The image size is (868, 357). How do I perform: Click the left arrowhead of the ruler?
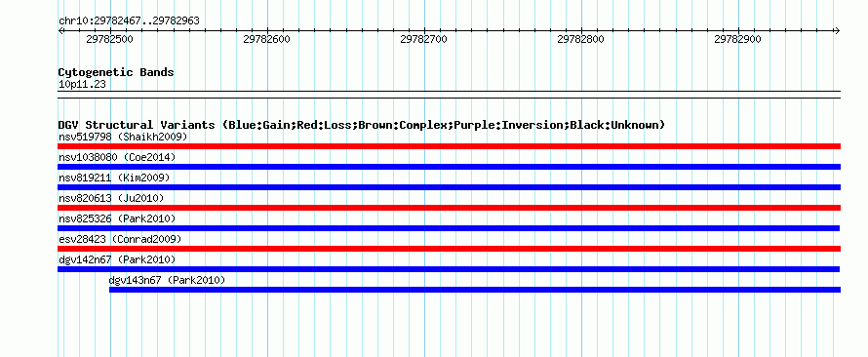click(60, 31)
